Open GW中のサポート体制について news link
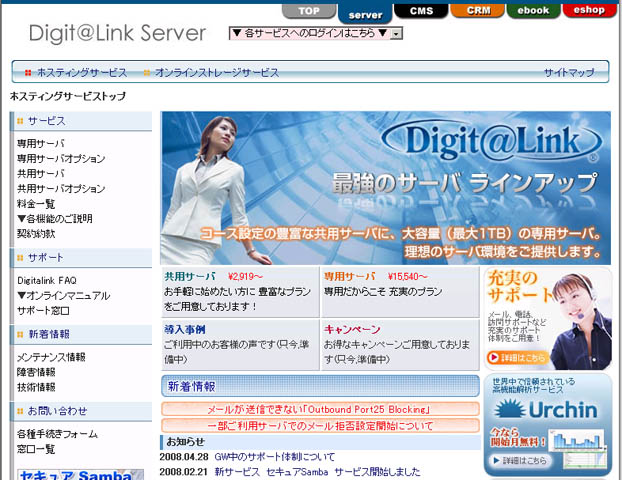The width and height of the screenshot is (622, 480). (x=275, y=457)
